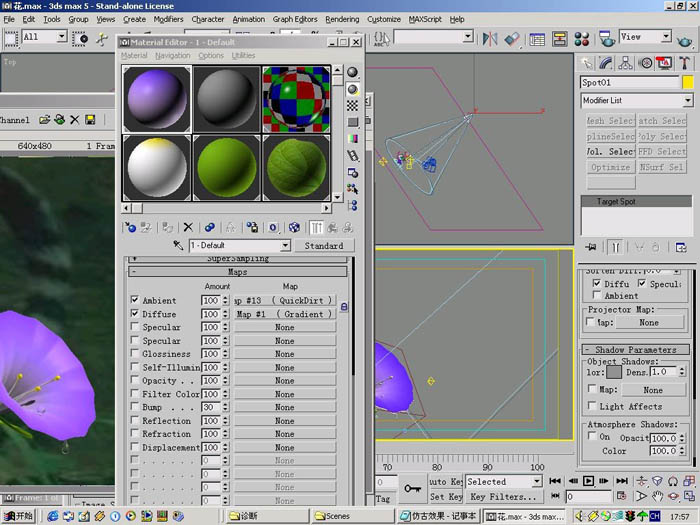Open Material Editor Options icon
The height and width of the screenshot is (525, 700).
[x=353, y=173]
